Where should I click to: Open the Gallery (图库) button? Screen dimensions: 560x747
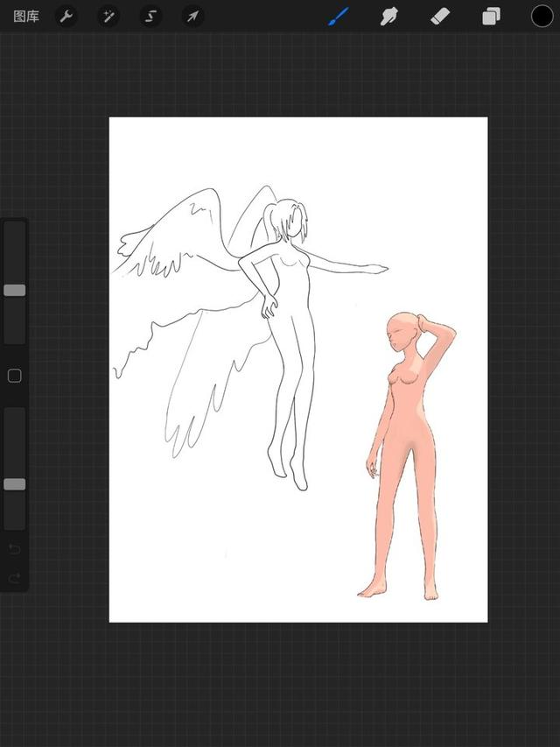(x=25, y=17)
